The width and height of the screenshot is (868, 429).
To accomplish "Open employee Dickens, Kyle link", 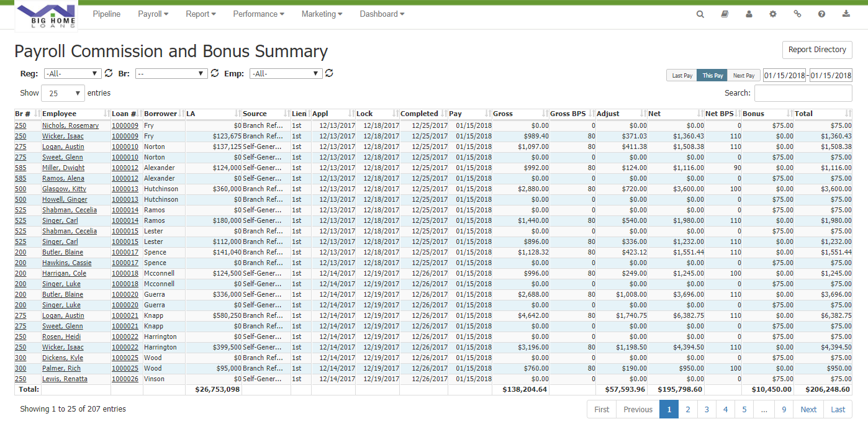I will tap(63, 358).
